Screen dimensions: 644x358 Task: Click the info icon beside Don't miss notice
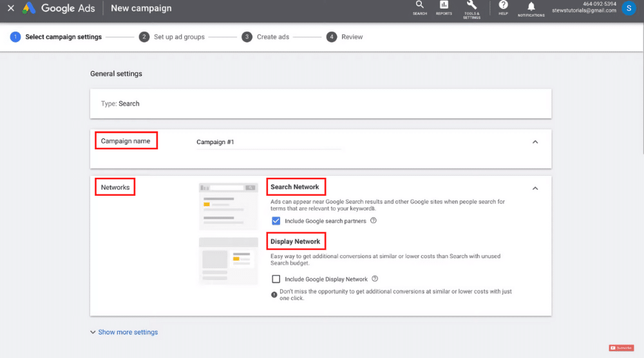[274, 295]
